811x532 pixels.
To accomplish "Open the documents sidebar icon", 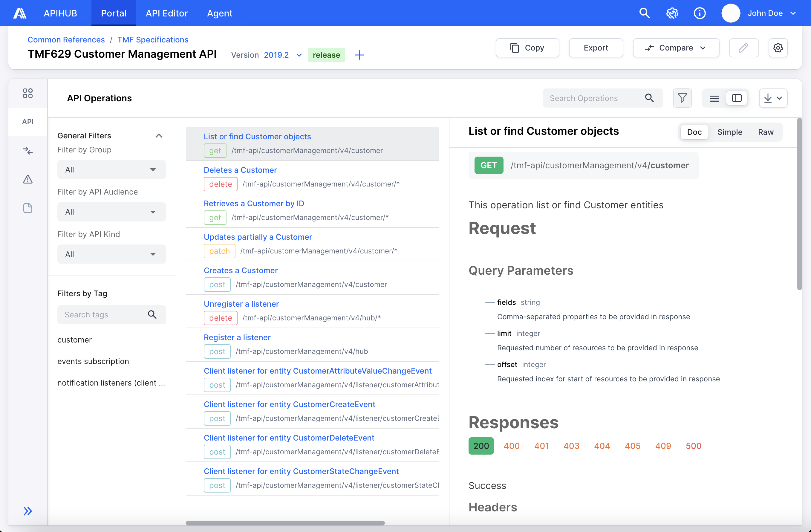I will 27,208.
